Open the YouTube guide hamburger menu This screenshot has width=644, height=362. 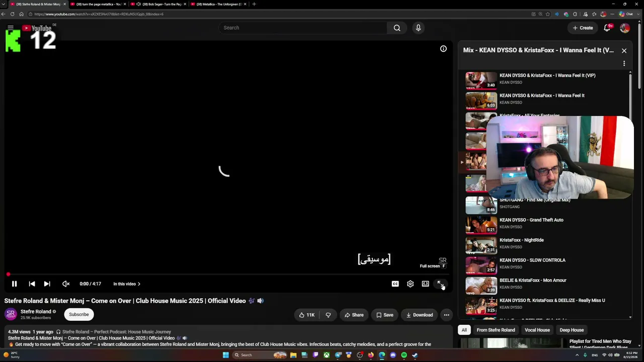click(x=11, y=28)
